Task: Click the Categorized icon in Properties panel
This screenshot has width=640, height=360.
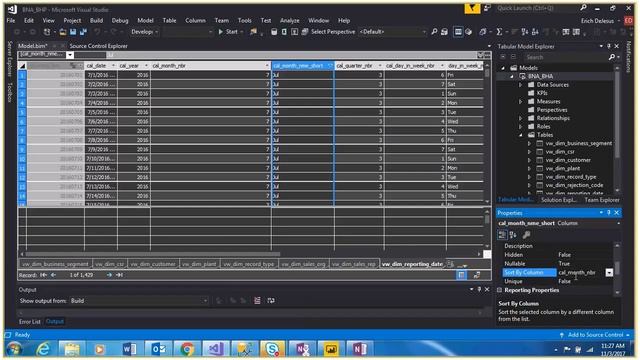Action: pos(502,235)
